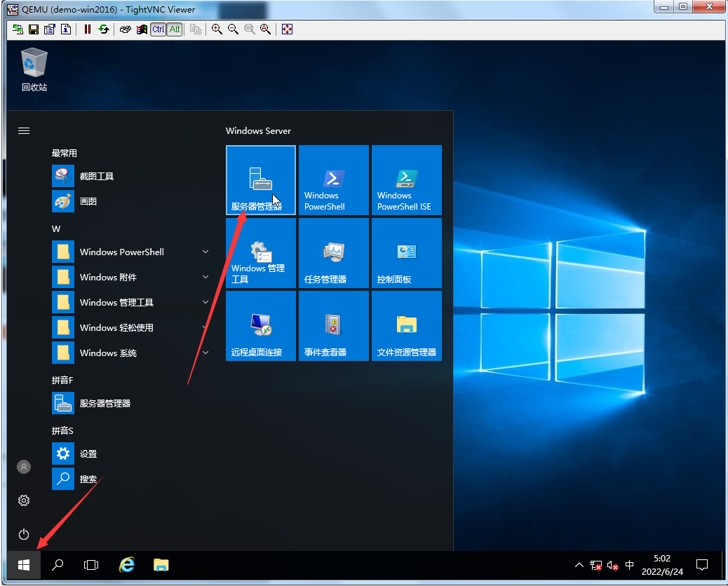Switch to full screen with the arrows icon
Image resolution: width=728 pixels, height=586 pixels.
287,29
